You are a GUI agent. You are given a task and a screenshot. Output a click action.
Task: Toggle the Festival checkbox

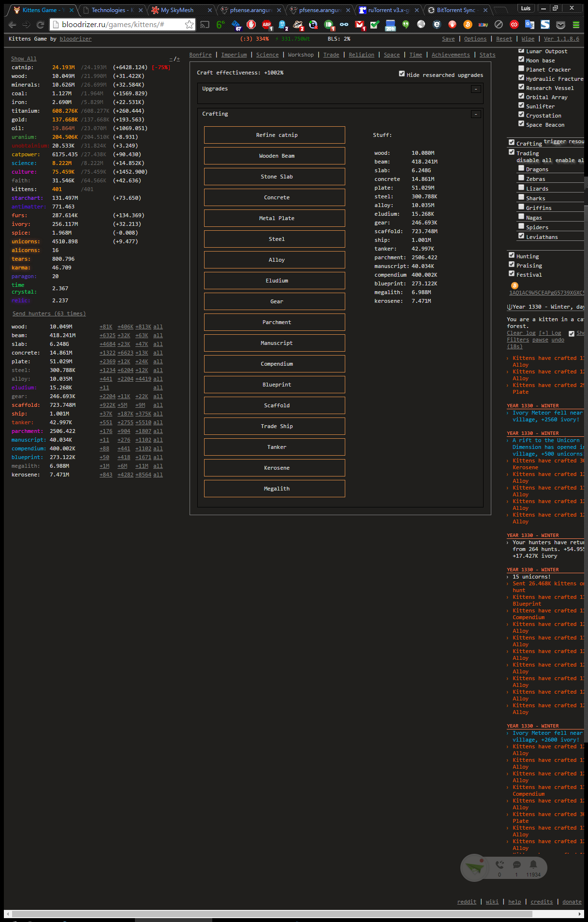click(x=512, y=274)
